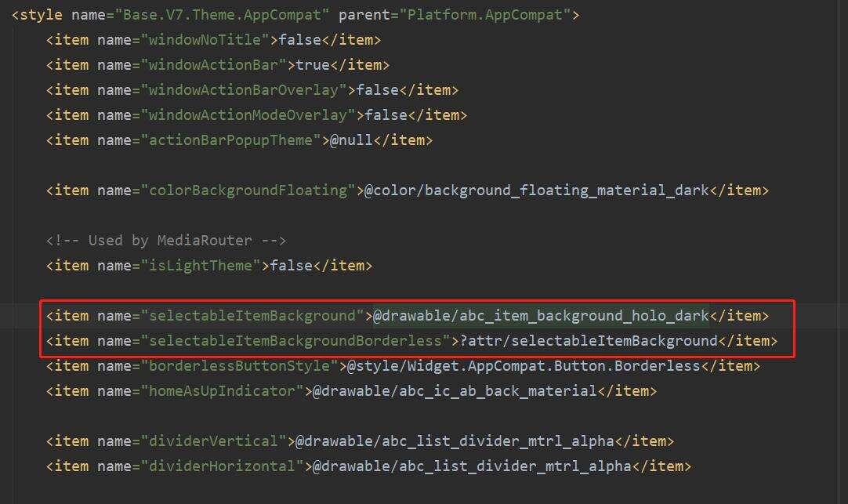The width and height of the screenshot is (848, 504).
Task: Click the windowActionBarOverlay attribute name
Action: pyautogui.click(x=244, y=90)
